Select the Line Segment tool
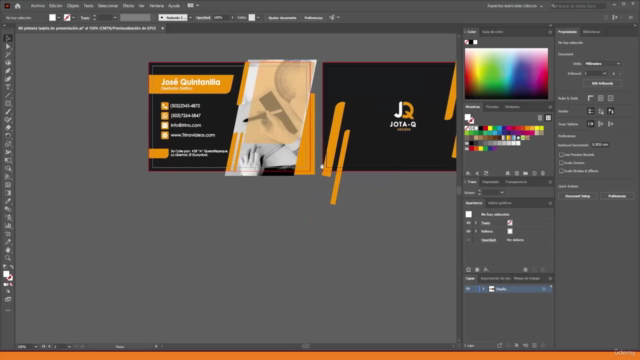 pos(8,96)
